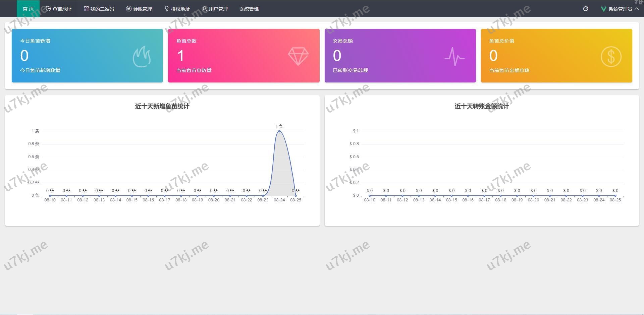
Task: Expand the 系统管理员 user dropdown arrow
Action: 636,9
